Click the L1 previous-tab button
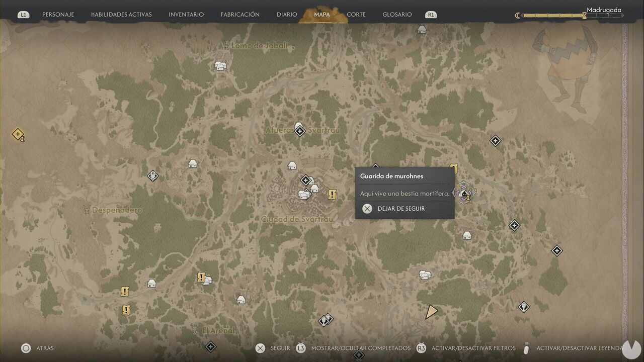The height and width of the screenshot is (362, 644). [x=23, y=15]
